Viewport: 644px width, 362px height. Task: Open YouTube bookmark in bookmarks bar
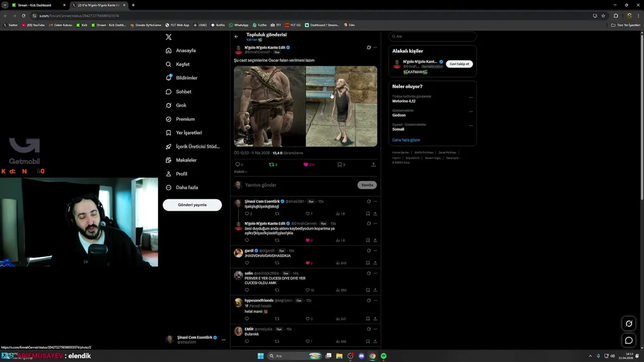(x=33, y=25)
